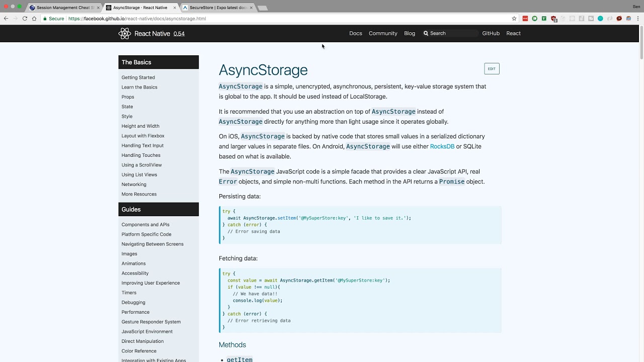Open a new browser tab

263,8
